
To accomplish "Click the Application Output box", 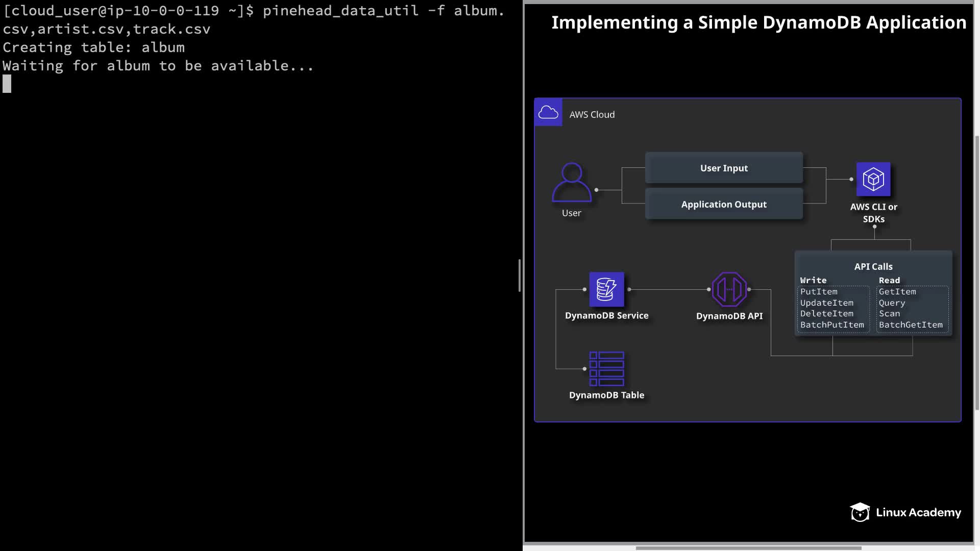I will pos(724,204).
